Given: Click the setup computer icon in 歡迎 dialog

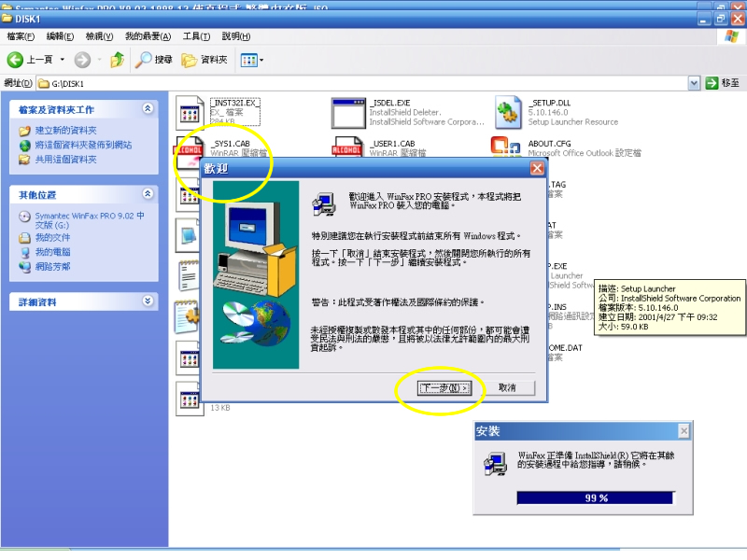Looking at the screenshot, I should 324,203.
